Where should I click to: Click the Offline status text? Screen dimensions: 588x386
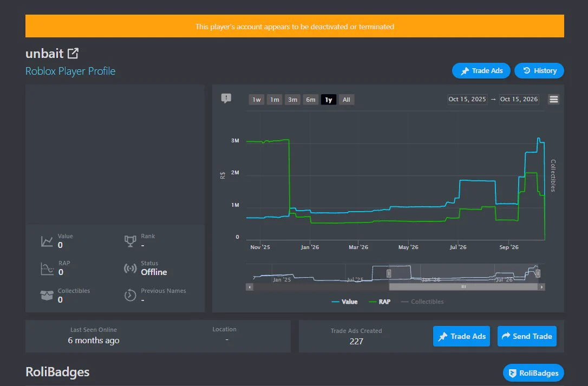pos(154,272)
